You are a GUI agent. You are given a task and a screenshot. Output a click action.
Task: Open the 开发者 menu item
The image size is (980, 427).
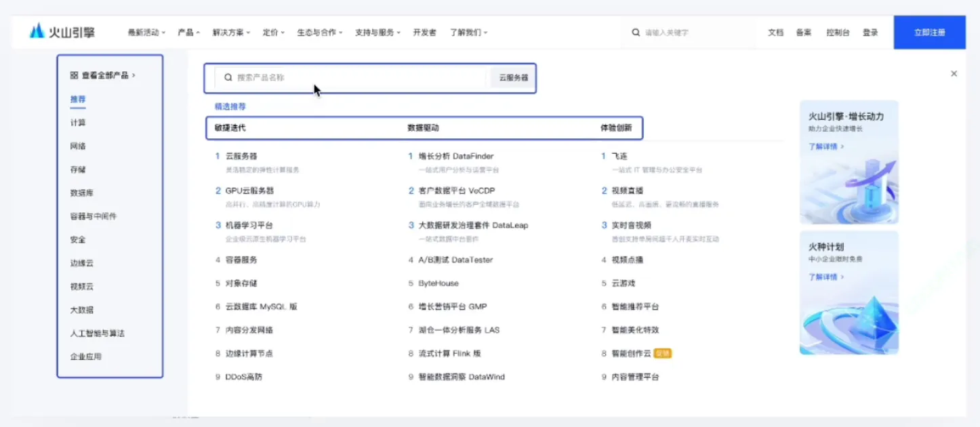[425, 32]
